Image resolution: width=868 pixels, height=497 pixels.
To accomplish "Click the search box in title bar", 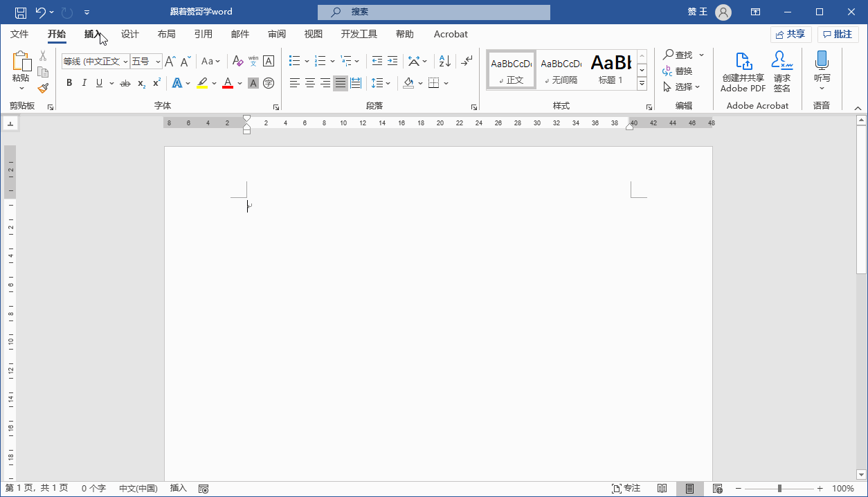I will [x=434, y=12].
